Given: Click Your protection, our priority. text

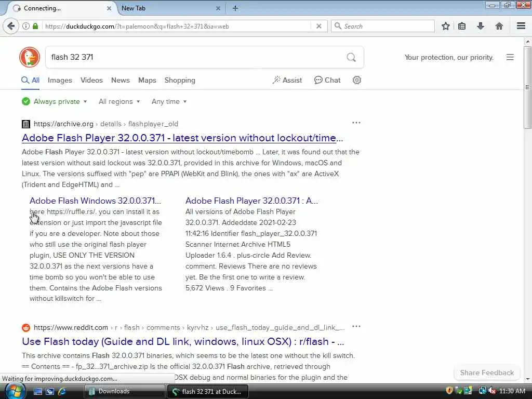Looking at the screenshot, I should pos(449,57).
